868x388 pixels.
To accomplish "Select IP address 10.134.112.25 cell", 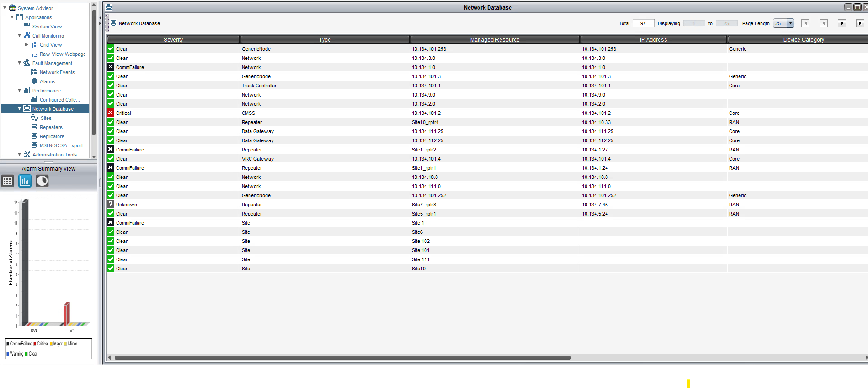I will coord(654,140).
